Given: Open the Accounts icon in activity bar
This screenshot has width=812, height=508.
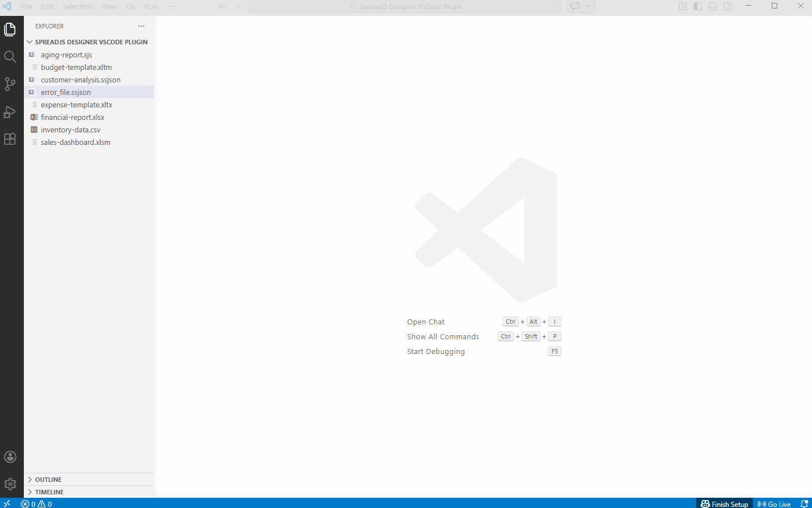Looking at the screenshot, I should click(10, 457).
